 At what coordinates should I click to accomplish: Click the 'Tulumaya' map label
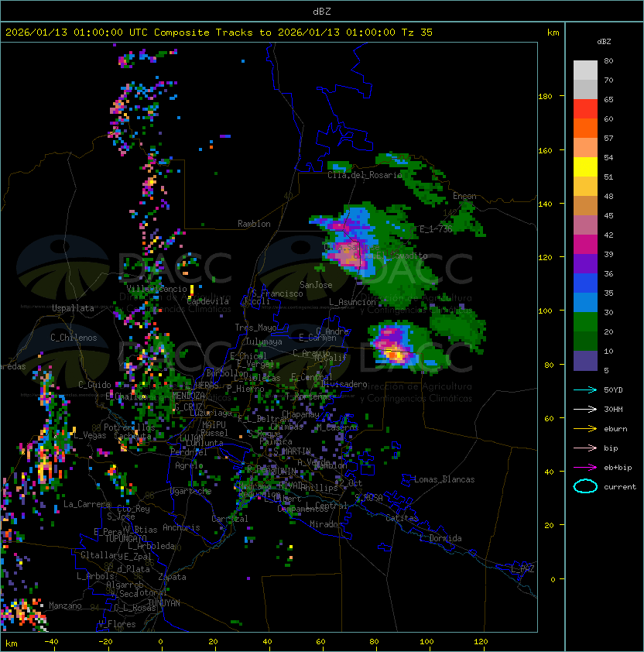[x=264, y=341]
